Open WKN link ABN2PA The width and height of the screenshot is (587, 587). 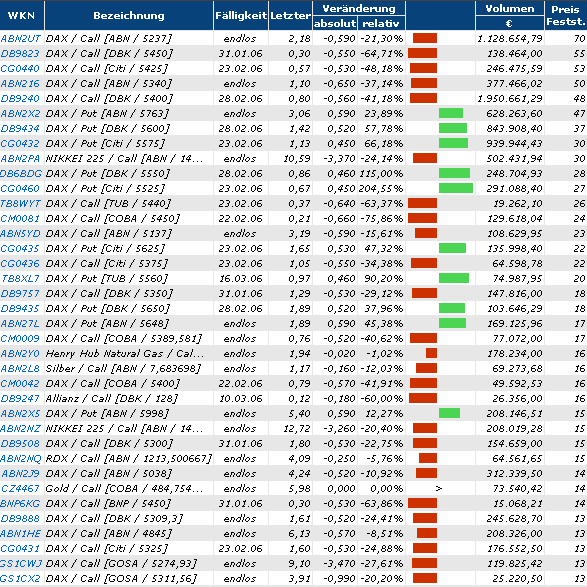click(20, 158)
